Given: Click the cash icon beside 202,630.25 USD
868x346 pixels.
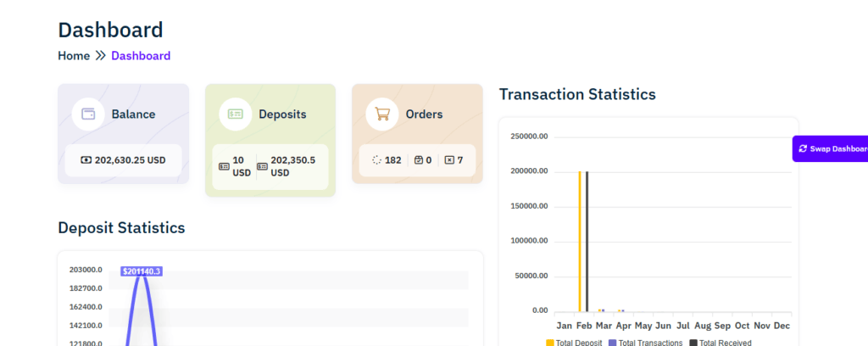Looking at the screenshot, I should coord(86,159).
